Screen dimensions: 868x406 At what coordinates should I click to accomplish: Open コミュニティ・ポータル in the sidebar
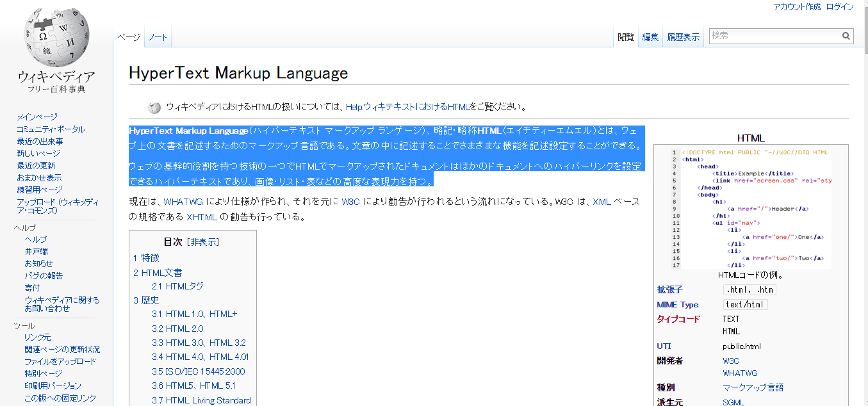click(x=51, y=129)
